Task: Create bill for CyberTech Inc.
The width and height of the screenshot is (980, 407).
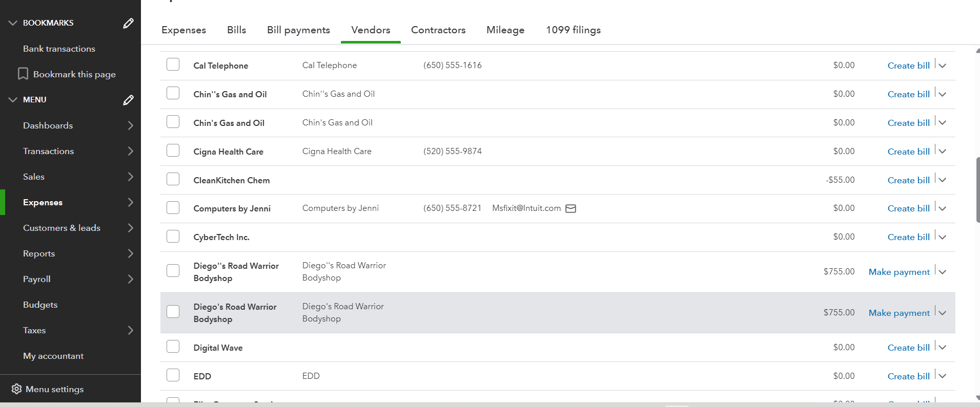Action: point(908,237)
